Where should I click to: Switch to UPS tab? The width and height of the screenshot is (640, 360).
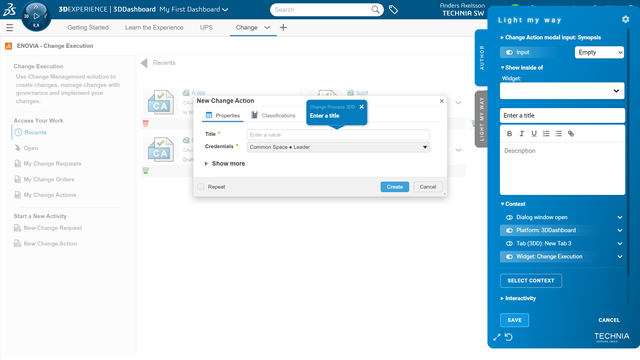(x=206, y=27)
